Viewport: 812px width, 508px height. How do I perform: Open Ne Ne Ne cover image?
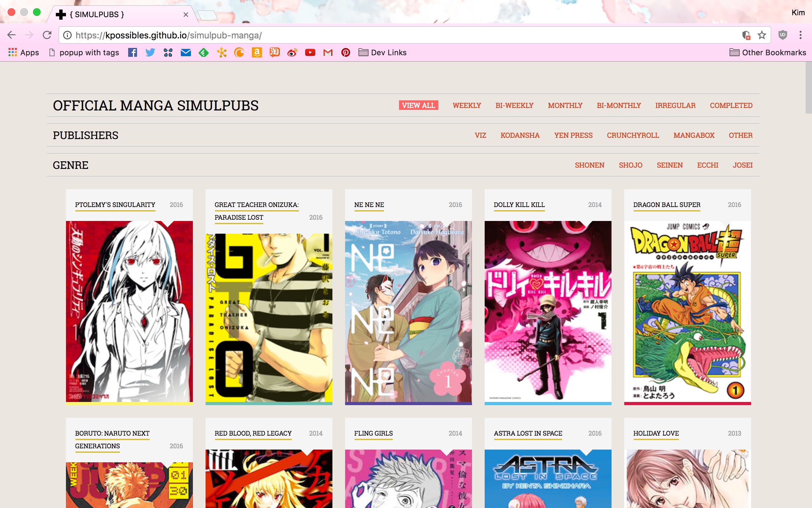408,311
